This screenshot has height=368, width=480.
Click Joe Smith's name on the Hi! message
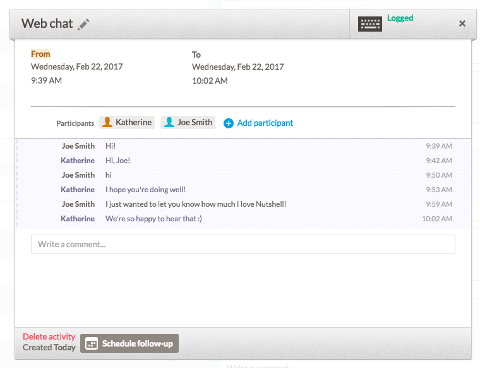[x=78, y=146]
